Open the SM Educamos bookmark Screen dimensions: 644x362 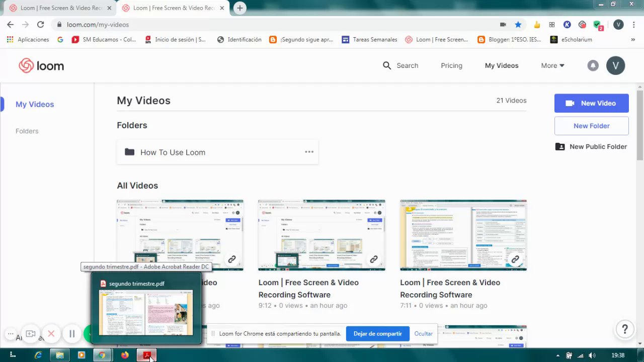[104, 39]
